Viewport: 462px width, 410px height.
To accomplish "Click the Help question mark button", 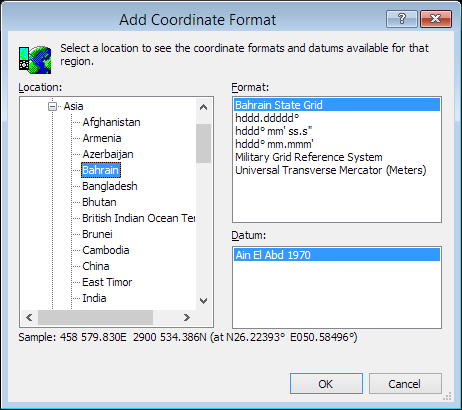I will [402, 19].
